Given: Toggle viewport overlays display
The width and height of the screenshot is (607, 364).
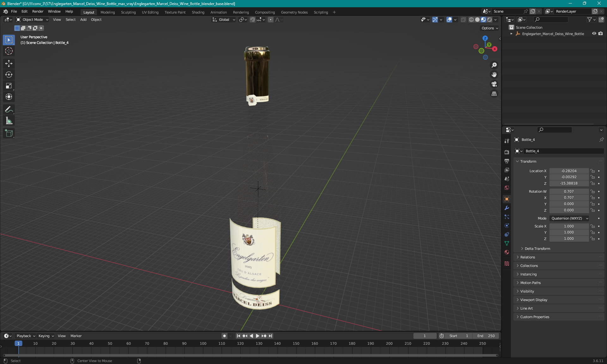Looking at the screenshot, I should (449, 20).
